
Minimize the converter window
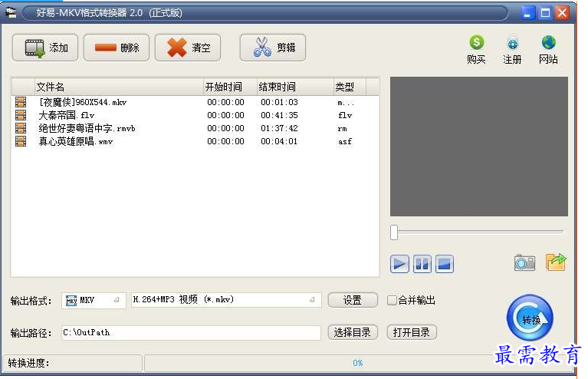pos(527,14)
